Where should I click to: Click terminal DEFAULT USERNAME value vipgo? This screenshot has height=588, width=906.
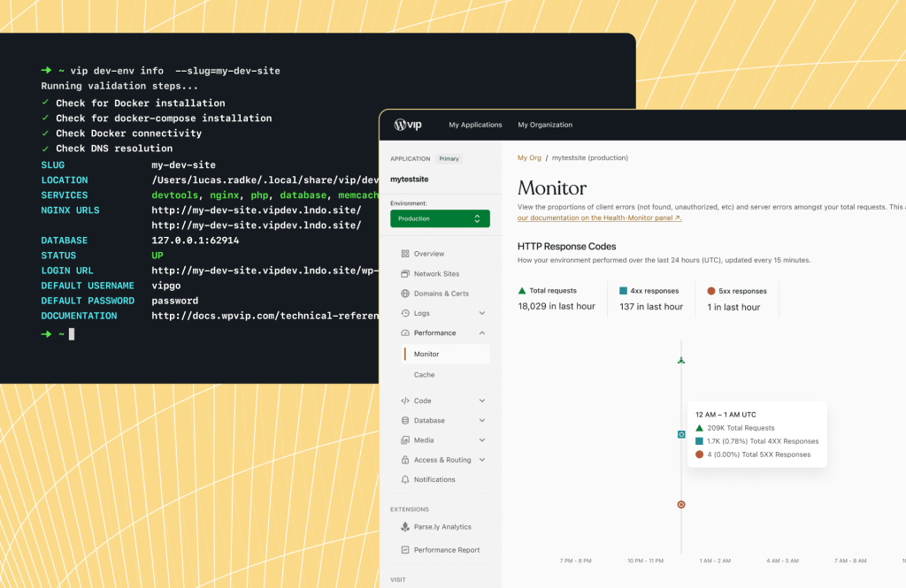[165, 286]
